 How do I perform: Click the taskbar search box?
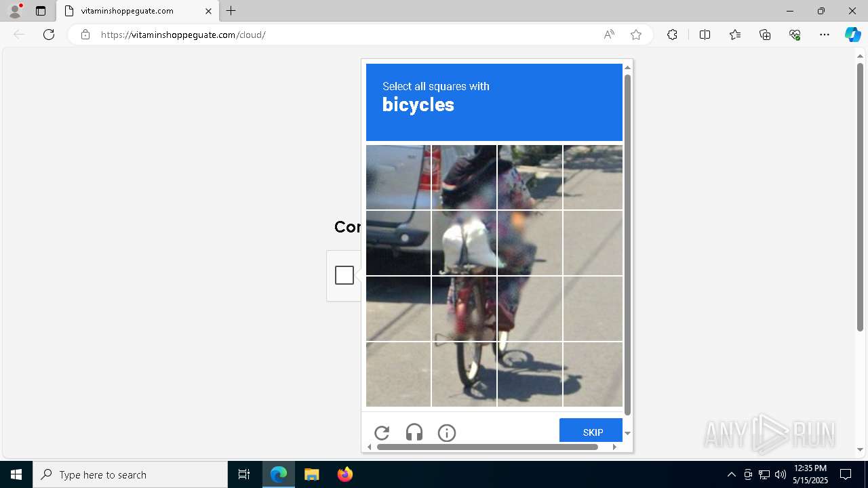(130, 474)
